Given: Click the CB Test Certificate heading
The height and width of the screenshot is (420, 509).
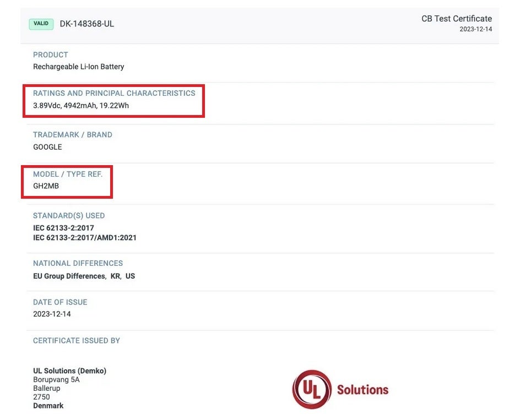Looking at the screenshot, I should pos(457,19).
